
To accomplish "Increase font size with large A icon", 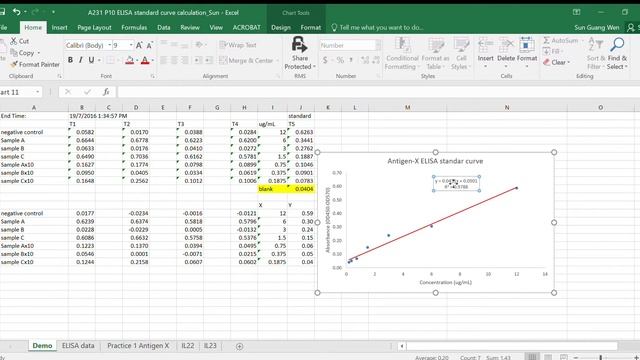I will 139,45.
